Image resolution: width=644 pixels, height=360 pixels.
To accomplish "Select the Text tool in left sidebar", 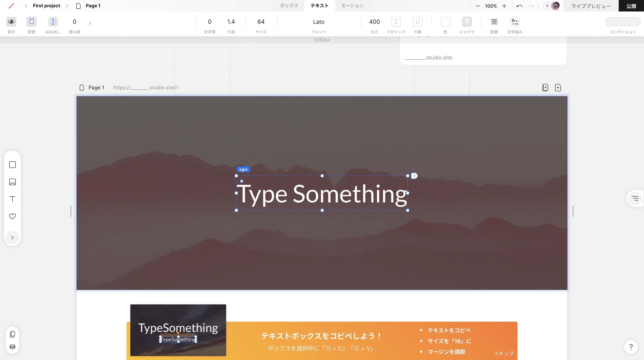I will coord(12,199).
